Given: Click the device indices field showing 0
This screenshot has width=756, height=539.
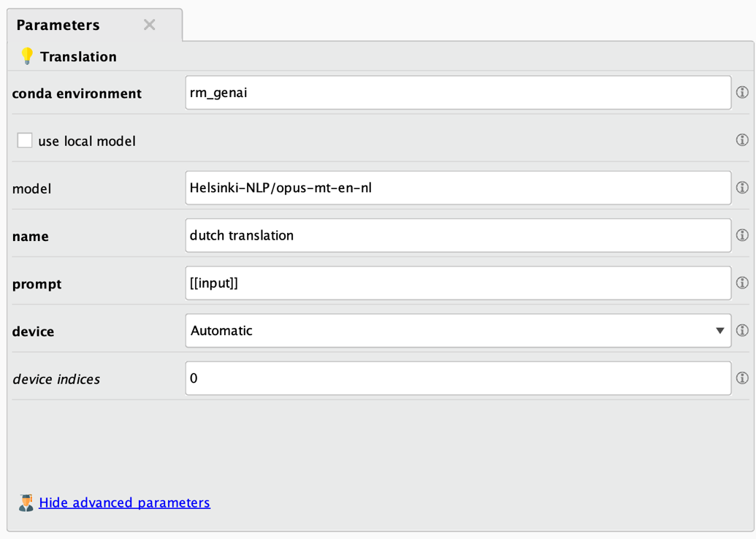Looking at the screenshot, I should 457,378.
